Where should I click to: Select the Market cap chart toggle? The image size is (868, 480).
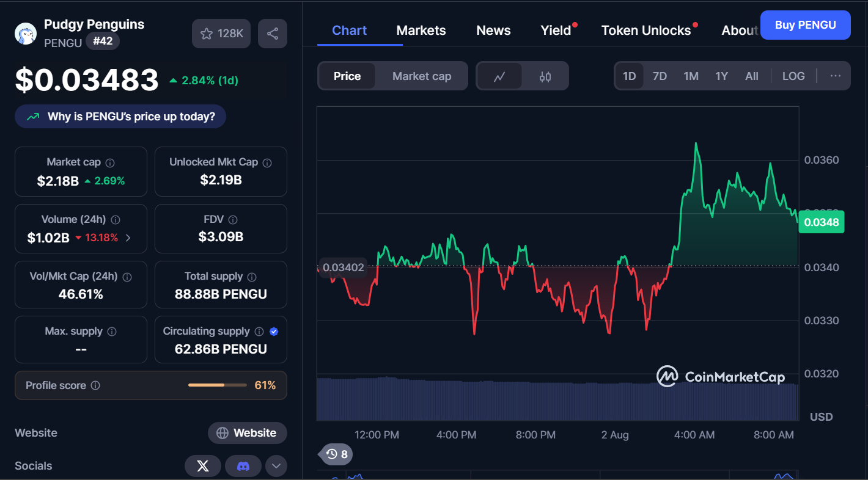[422, 76]
